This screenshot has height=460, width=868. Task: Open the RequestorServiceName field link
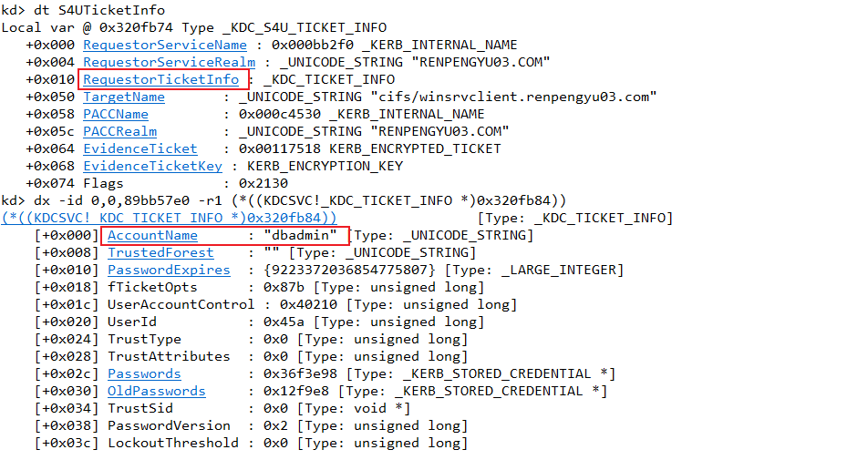pos(165,45)
